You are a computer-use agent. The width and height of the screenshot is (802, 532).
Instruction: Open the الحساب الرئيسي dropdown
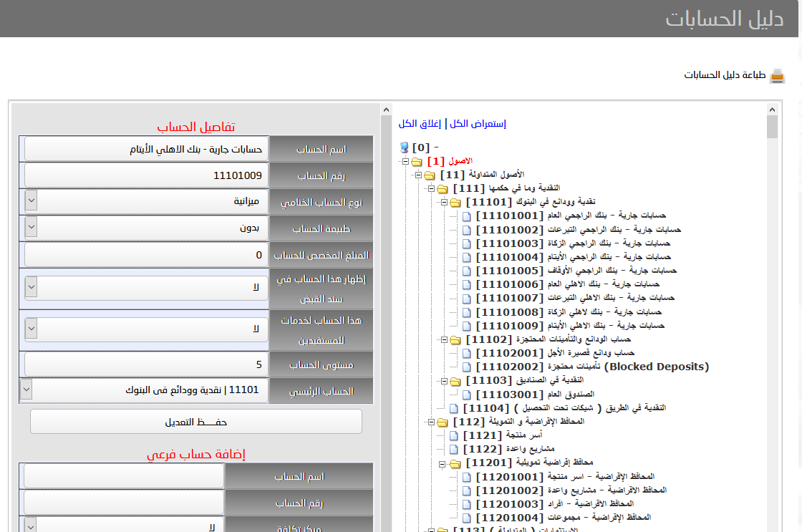pyautogui.click(x=26, y=390)
